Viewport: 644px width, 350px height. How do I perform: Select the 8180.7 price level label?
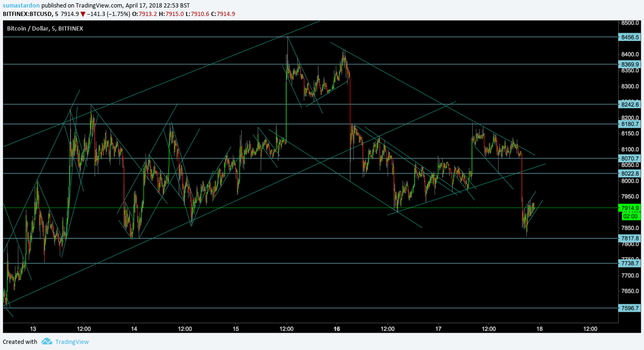pos(630,124)
